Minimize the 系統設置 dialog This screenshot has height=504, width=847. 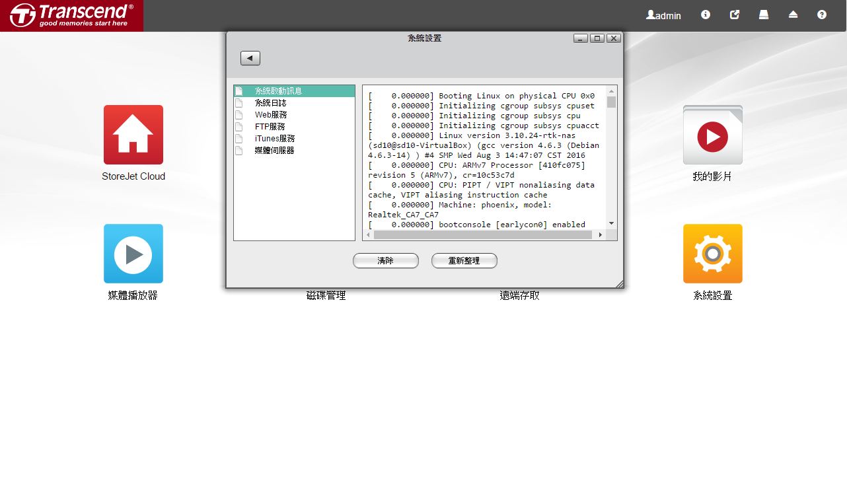pyautogui.click(x=581, y=38)
